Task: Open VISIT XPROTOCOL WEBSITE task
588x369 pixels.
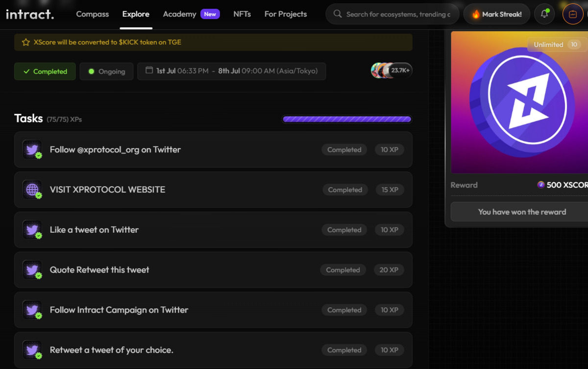Action: pyautogui.click(x=213, y=190)
